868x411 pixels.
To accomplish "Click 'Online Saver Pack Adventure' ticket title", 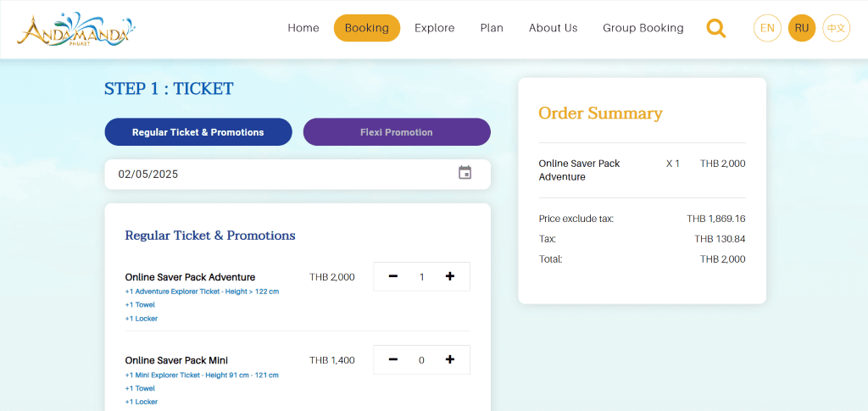I will tap(190, 277).
